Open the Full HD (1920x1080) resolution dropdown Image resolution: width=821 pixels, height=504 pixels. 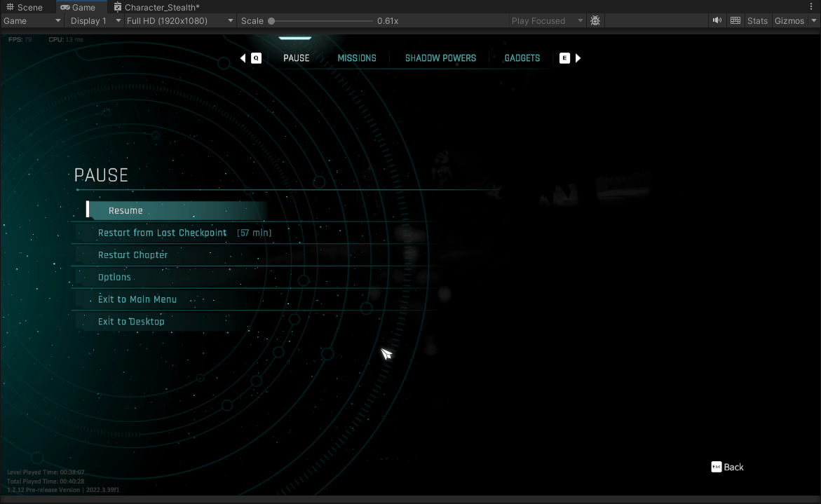click(x=179, y=21)
